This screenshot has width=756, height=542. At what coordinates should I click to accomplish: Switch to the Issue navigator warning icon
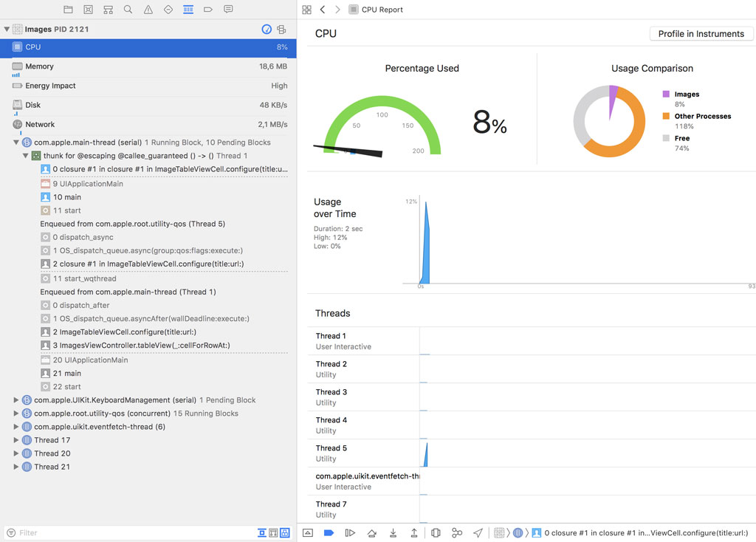coord(148,10)
